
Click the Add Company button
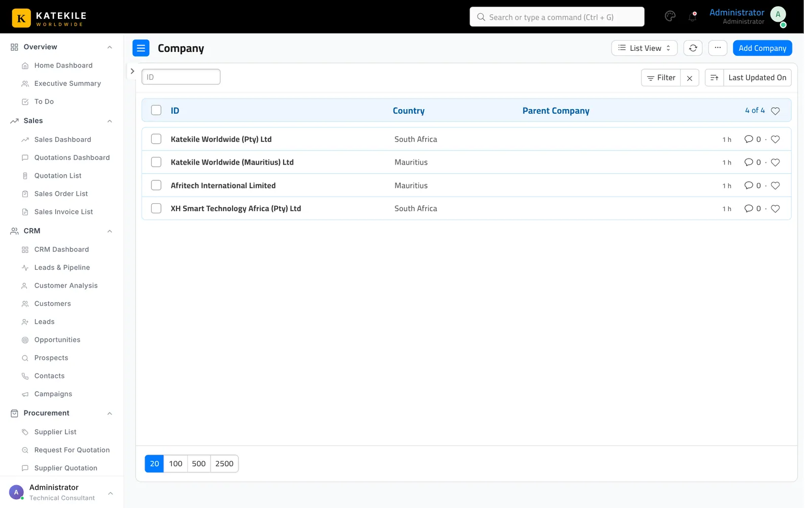tap(762, 48)
